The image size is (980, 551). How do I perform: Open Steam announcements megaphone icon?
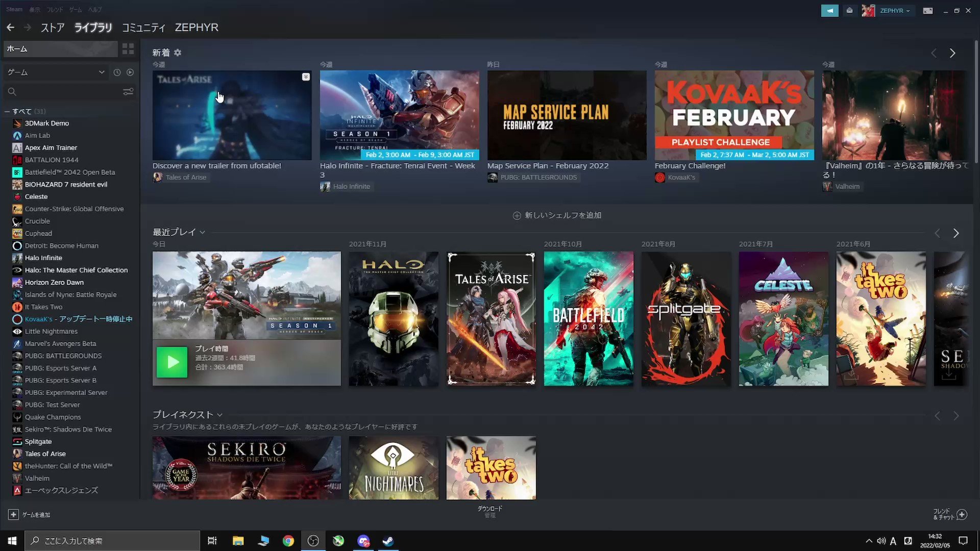829,10
